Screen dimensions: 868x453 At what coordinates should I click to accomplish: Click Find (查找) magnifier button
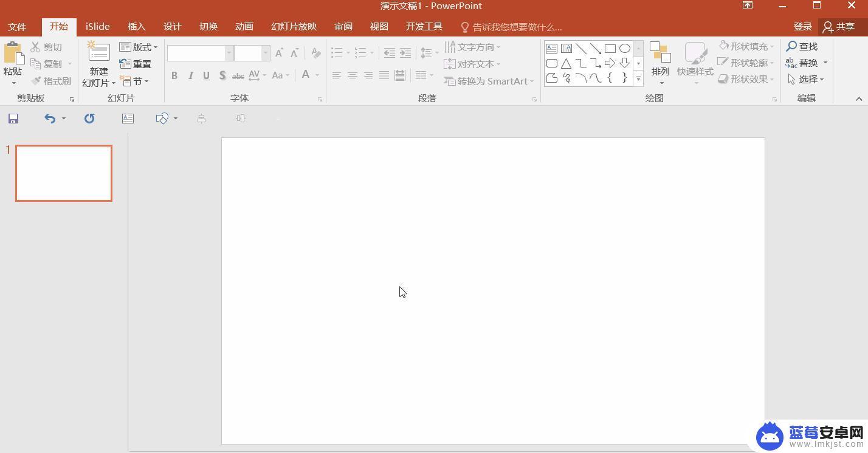click(802, 46)
